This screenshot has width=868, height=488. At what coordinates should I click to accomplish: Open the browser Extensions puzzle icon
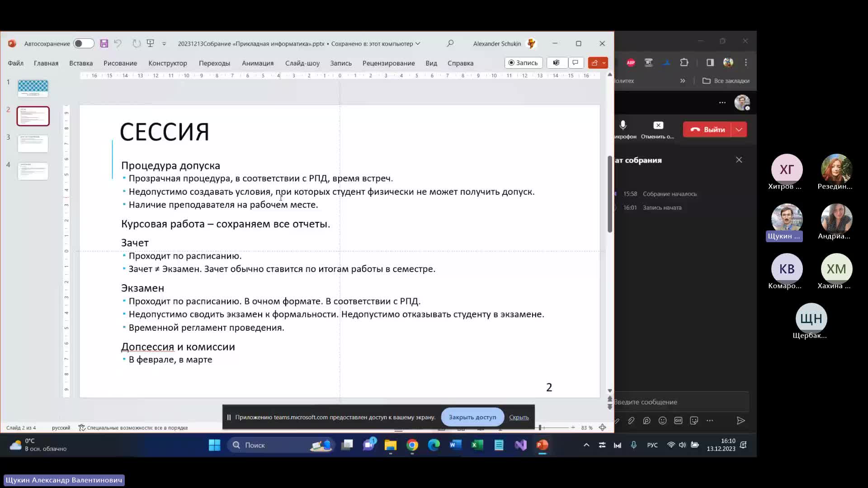684,63
